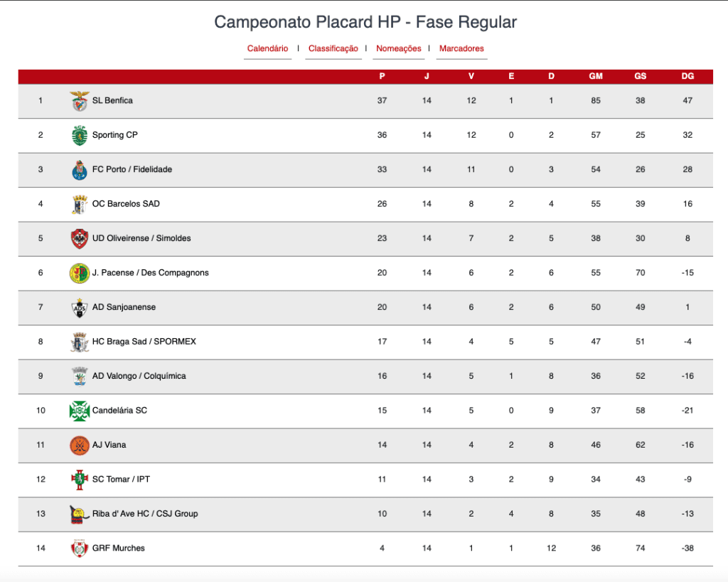Open the AD Valongo / Colquímica team name
This screenshot has height=582, width=728.
coord(139,376)
